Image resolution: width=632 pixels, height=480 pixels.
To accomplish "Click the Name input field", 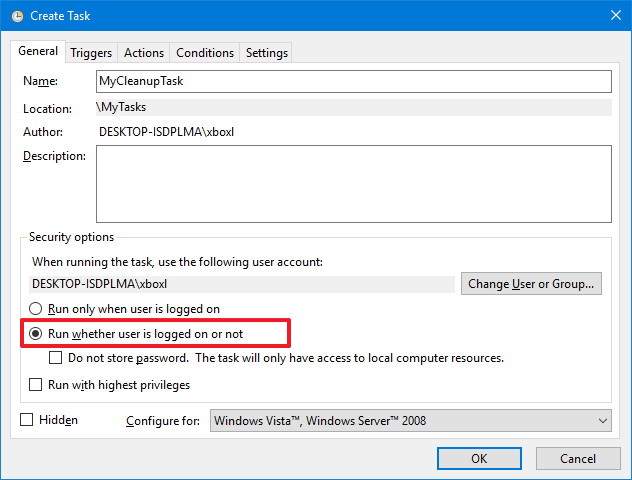I will coord(353,81).
